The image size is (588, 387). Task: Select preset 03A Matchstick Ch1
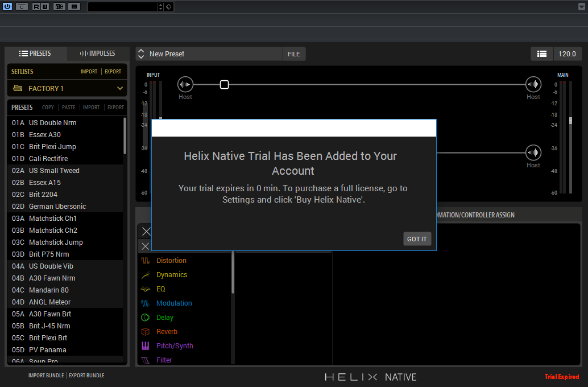(x=65, y=219)
